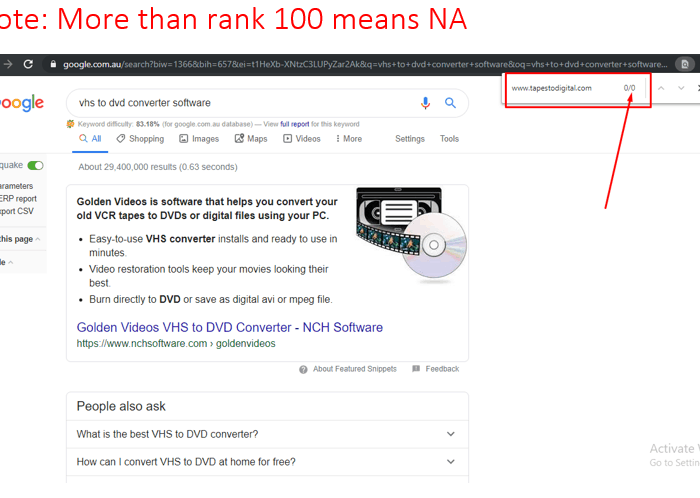This screenshot has height=498, width=700.
Task: Open search Tools
Action: (449, 139)
